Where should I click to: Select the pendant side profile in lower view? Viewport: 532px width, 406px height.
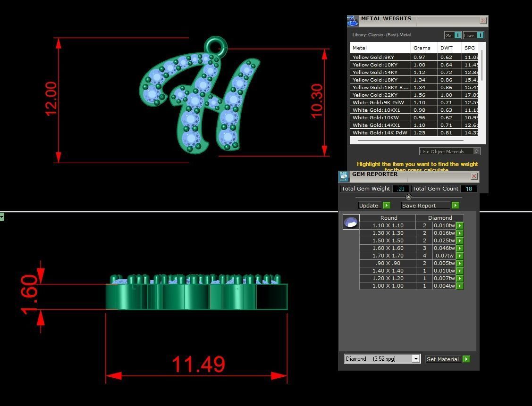[197, 293]
